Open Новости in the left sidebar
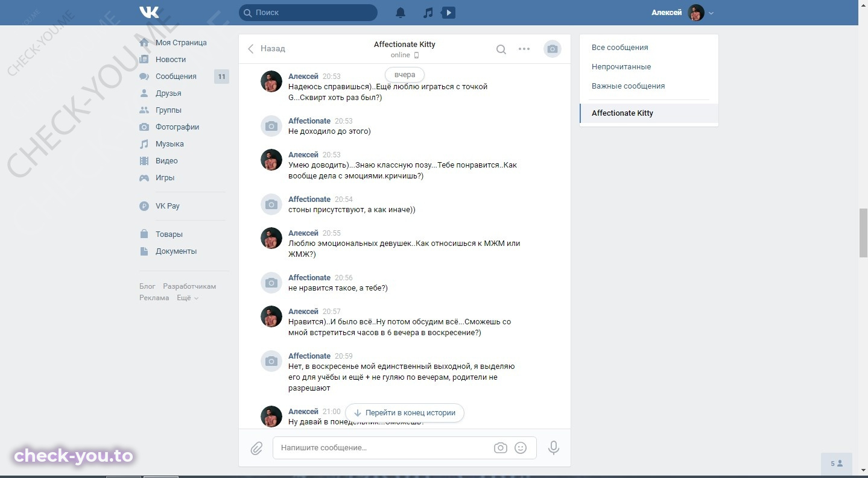This screenshot has height=478, width=868. tap(171, 60)
